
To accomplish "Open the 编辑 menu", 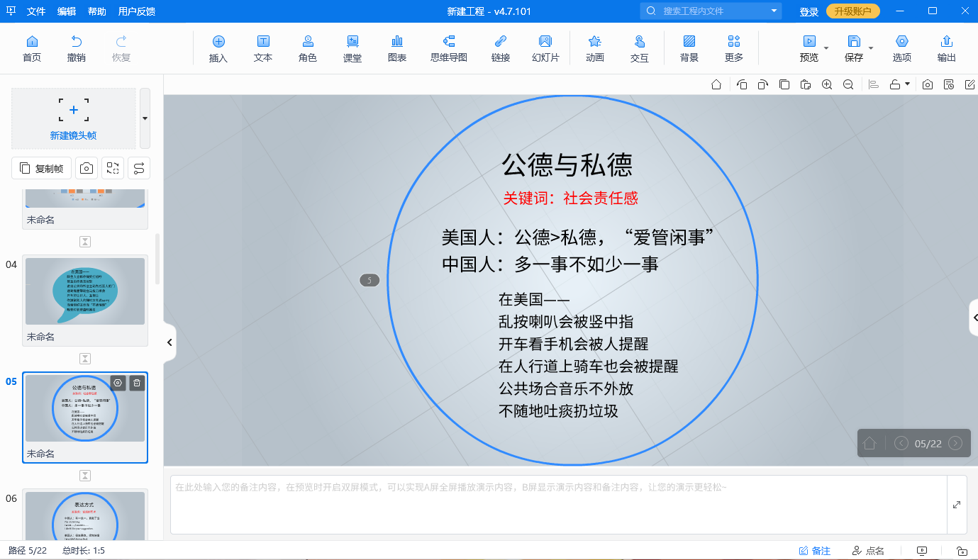I will (x=67, y=11).
